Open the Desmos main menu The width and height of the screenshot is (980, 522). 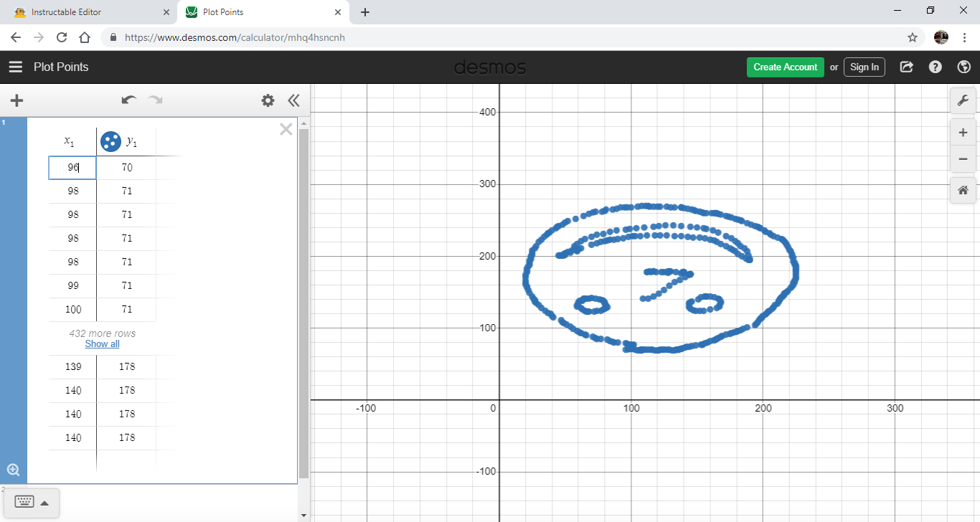15,67
